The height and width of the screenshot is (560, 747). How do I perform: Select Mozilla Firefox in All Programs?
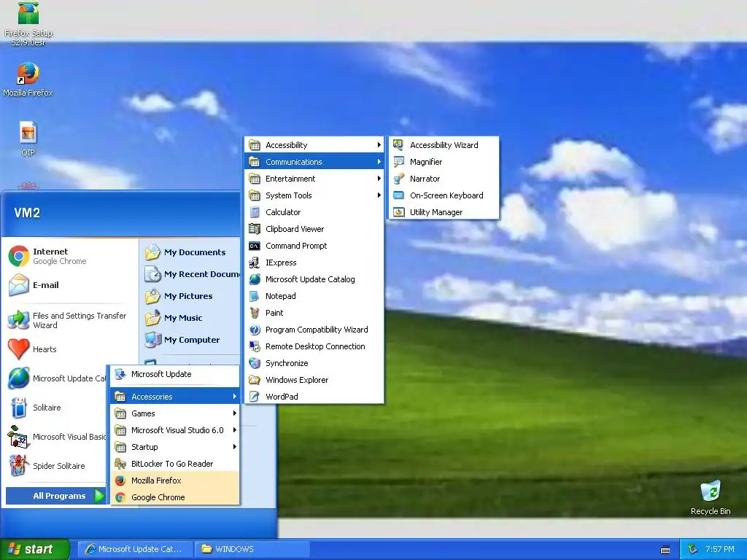(175, 481)
